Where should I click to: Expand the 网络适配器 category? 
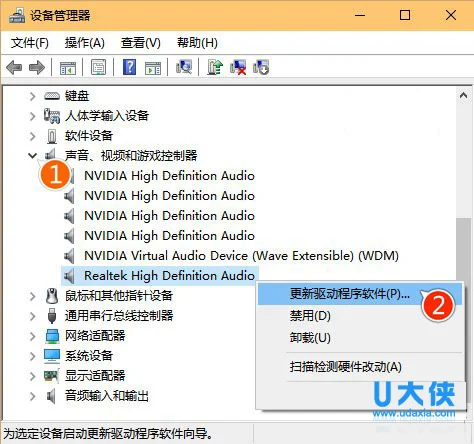point(32,336)
